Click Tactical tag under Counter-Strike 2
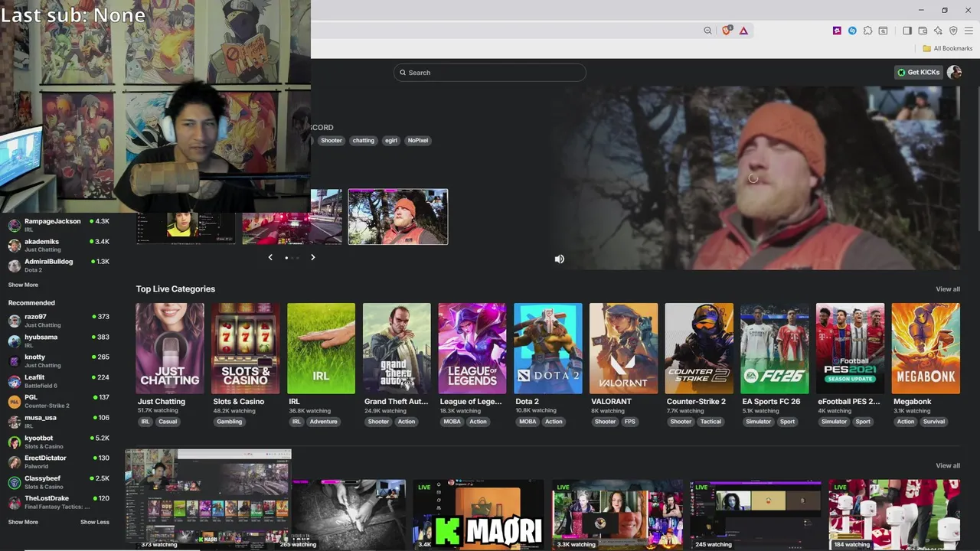This screenshot has width=980, height=551. pos(710,422)
